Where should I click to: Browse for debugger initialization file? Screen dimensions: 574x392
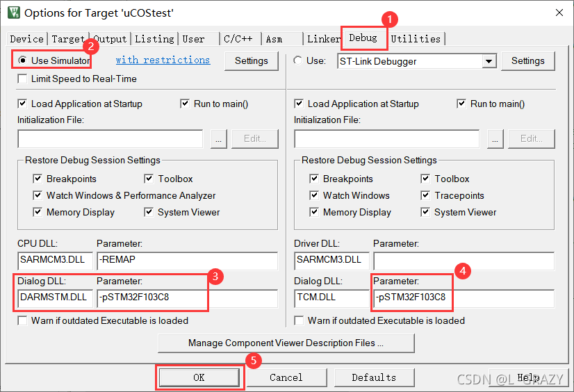pyautogui.click(x=495, y=139)
